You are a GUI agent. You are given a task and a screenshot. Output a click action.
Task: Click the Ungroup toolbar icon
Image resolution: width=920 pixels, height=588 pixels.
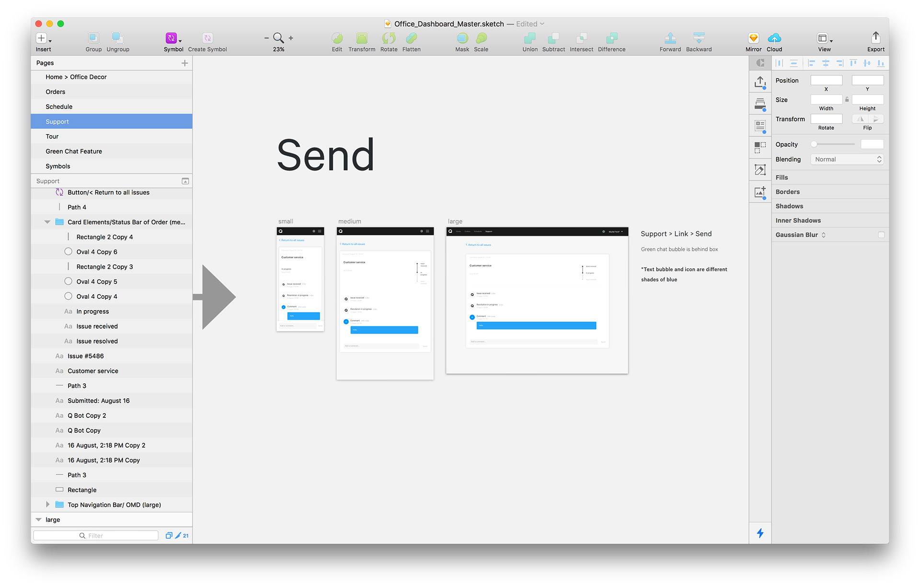[118, 38]
